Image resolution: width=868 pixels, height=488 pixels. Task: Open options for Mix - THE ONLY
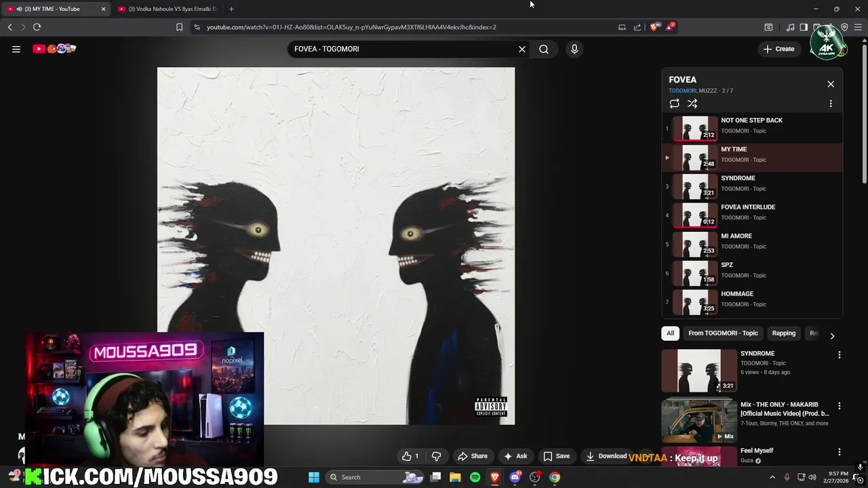(839, 406)
